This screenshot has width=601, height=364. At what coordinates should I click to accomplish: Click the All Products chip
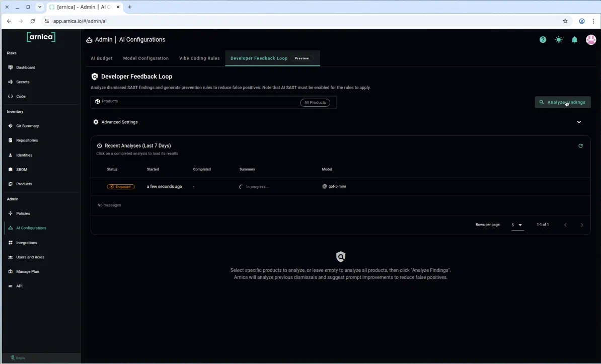(315, 102)
